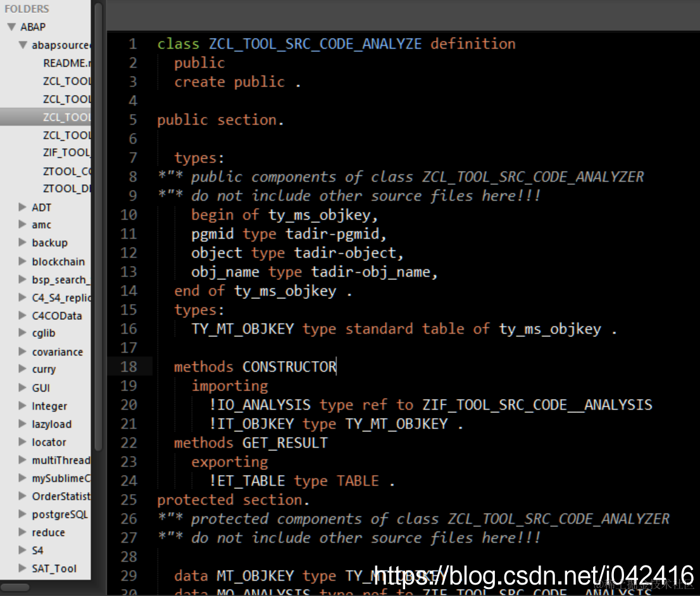This screenshot has width=700, height=596.
Task: Place cursor on 'definition' keyword
Action: [473, 44]
